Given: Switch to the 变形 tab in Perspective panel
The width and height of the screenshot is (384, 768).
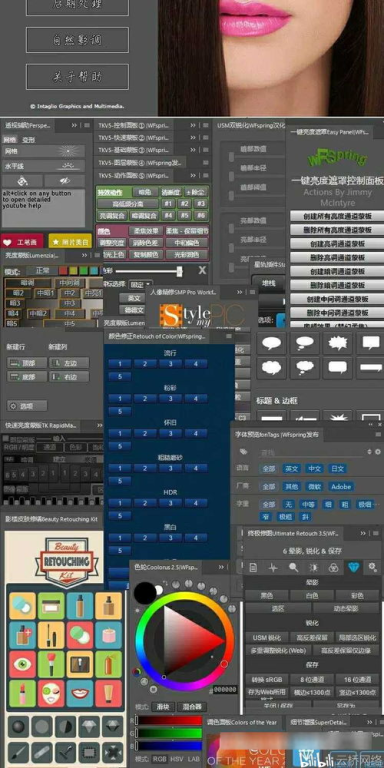Looking at the screenshot, I should pyautogui.click(x=28, y=140).
